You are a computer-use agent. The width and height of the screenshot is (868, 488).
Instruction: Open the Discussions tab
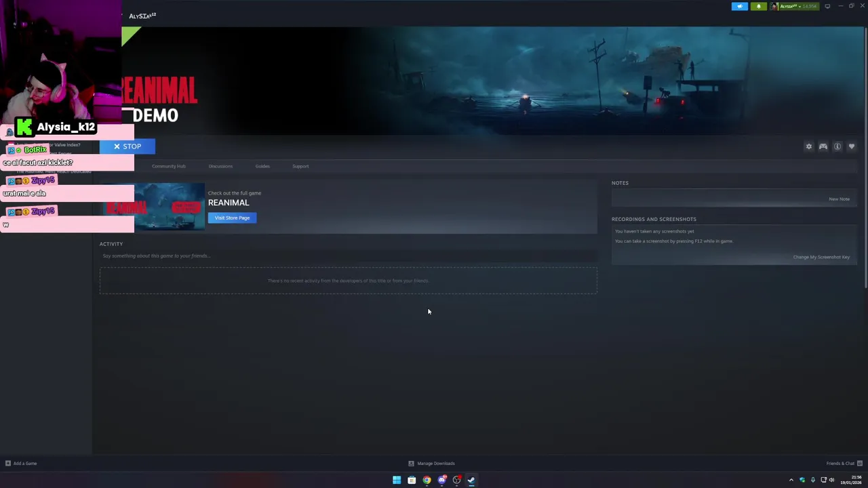220,166
